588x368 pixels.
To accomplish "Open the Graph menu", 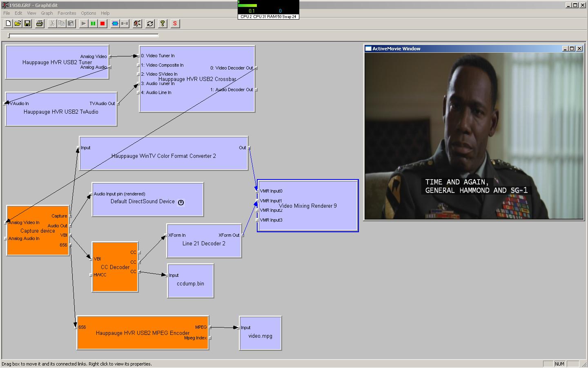I will (47, 13).
